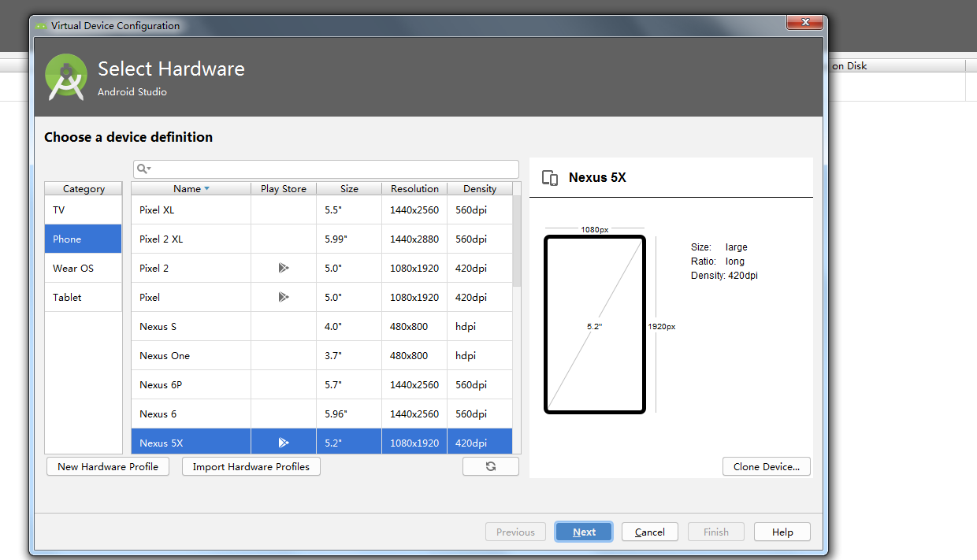Sort the table by the Name column header
977x560 pixels.
click(x=191, y=188)
